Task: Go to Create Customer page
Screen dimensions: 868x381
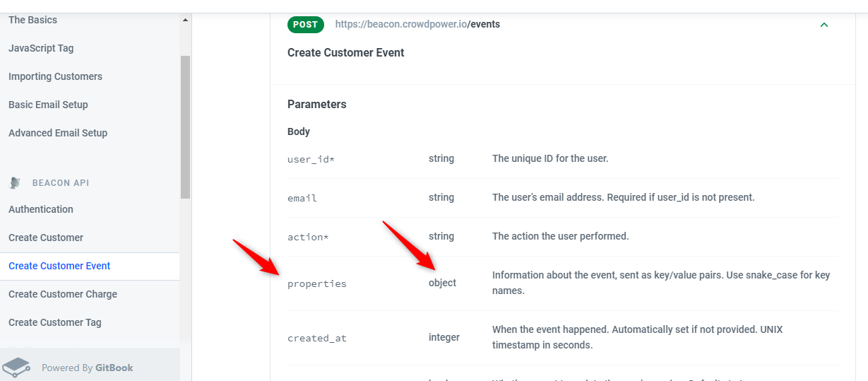Action: [46, 238]
